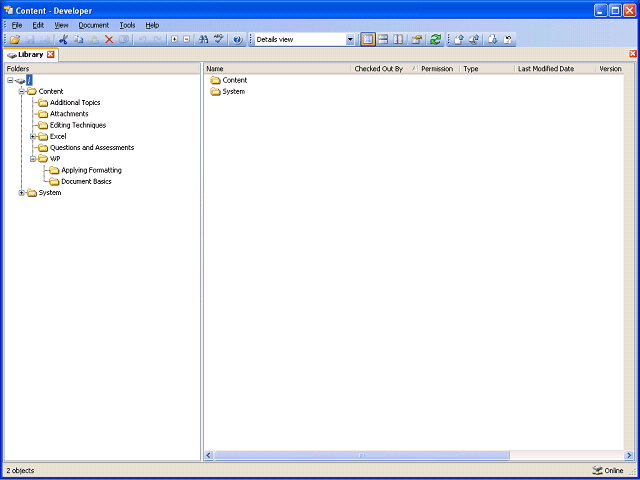Click the horizontal scrollbar right arrow
Screen dimensions: 640x480
tap(629, 455)
